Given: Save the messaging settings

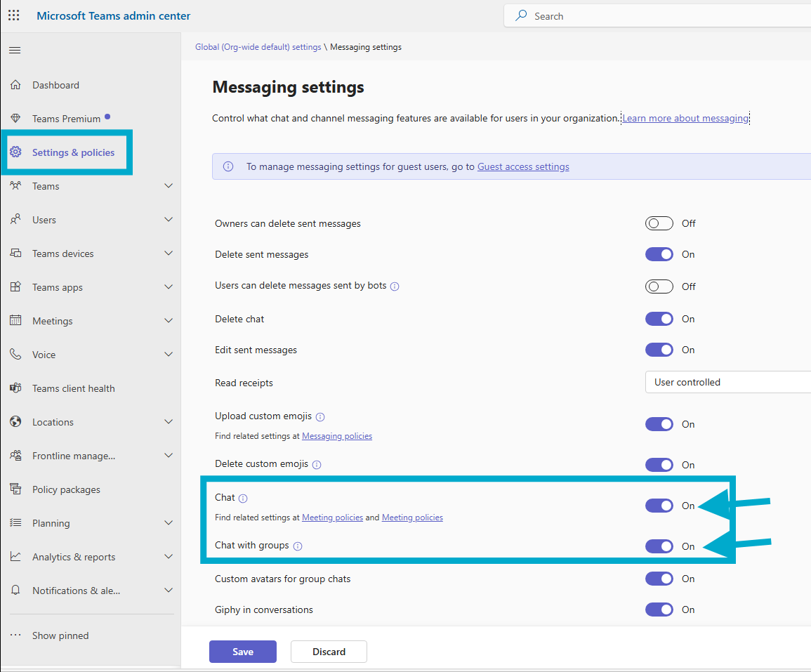Looking at the screenshot, I should point(242,652).
